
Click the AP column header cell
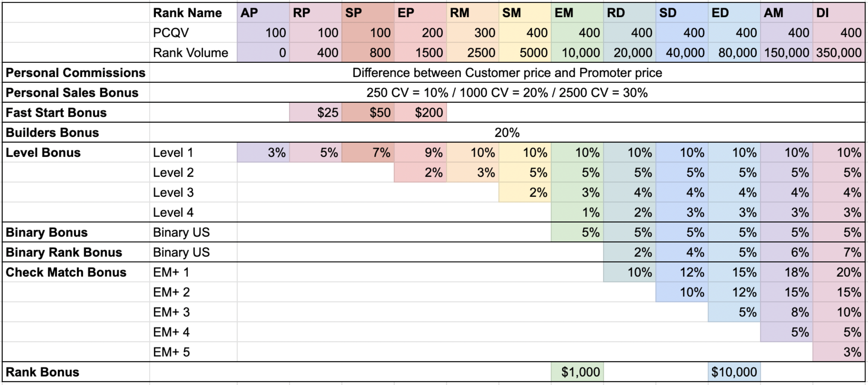pos(263,13)
